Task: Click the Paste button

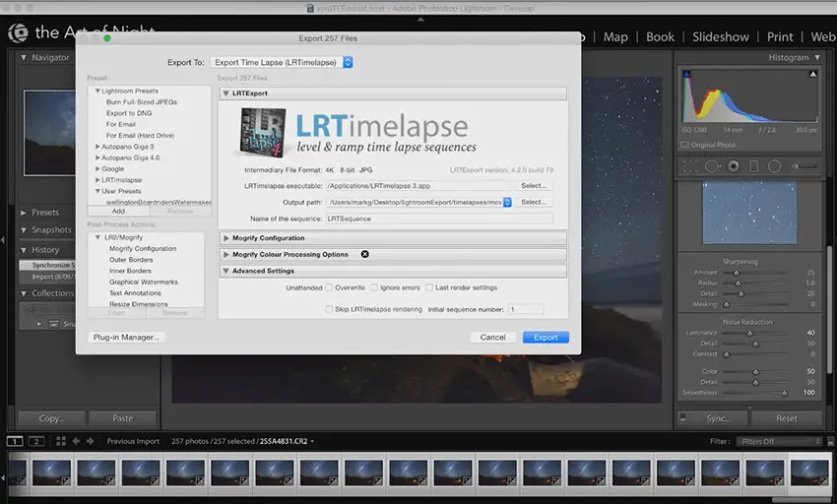Action: pos(123,418)
